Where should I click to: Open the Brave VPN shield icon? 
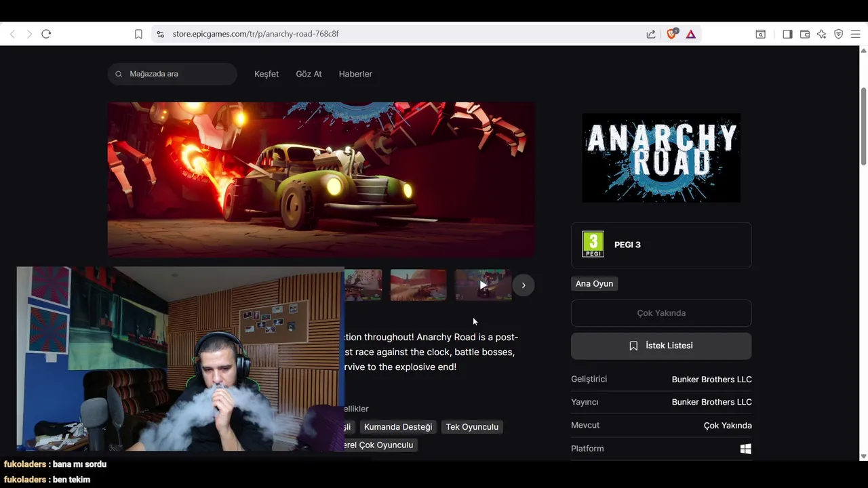click(839, 34)
